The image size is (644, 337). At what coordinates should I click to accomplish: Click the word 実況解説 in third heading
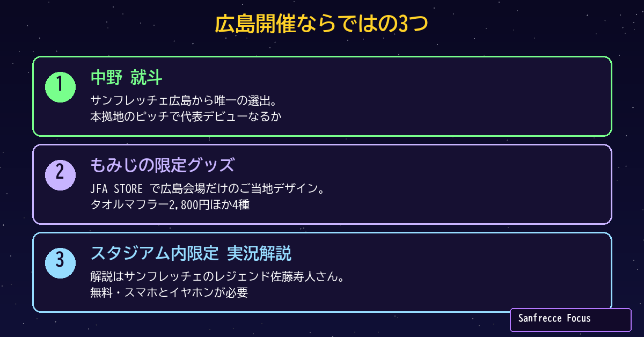[260, 254]
